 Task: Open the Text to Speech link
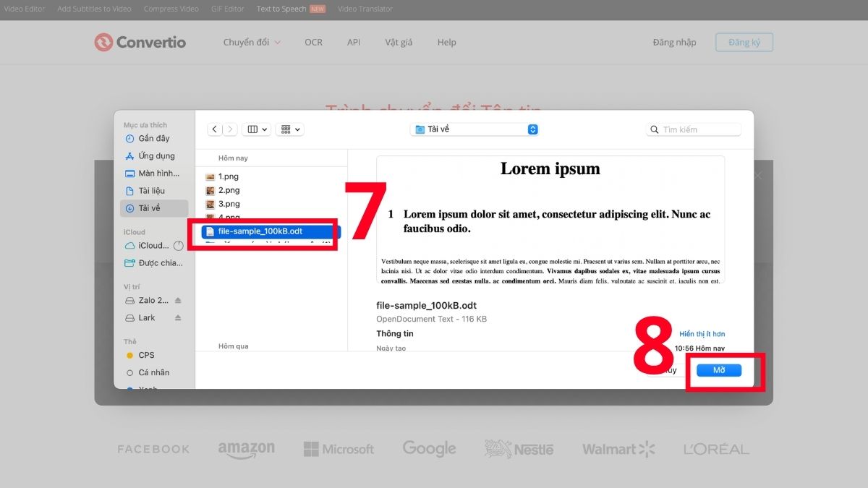tap(281, 9)
